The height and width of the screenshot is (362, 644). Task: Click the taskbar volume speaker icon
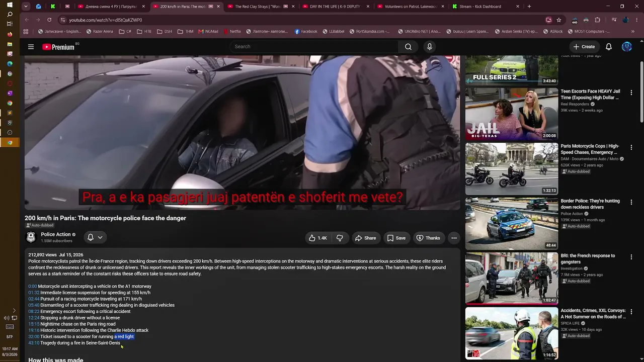(x=7, y=318)
